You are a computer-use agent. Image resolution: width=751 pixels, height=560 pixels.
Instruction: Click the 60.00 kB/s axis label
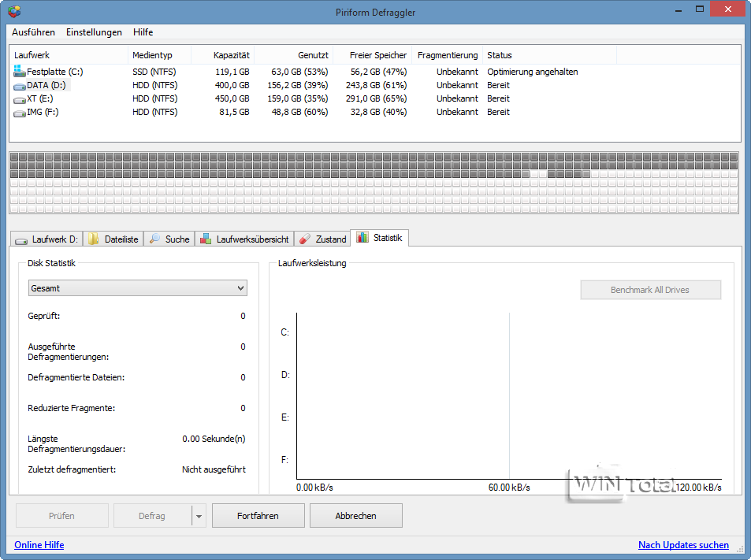click(509, 488)
